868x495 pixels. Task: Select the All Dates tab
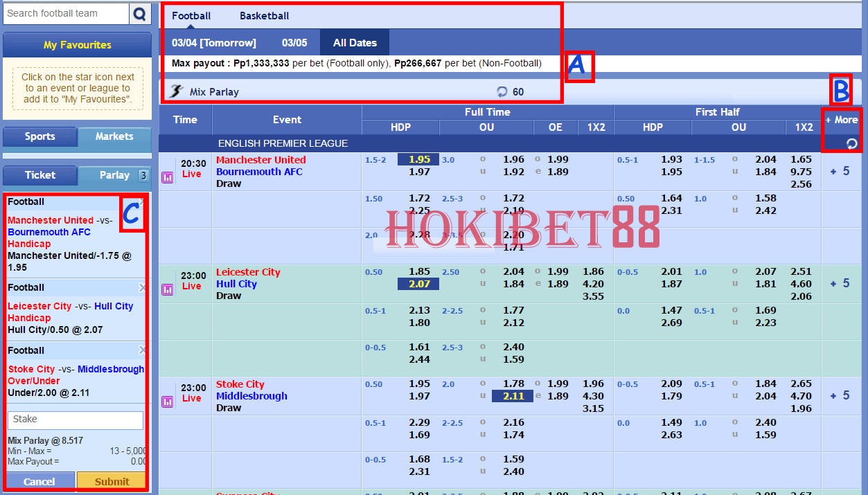pos(355,43)
